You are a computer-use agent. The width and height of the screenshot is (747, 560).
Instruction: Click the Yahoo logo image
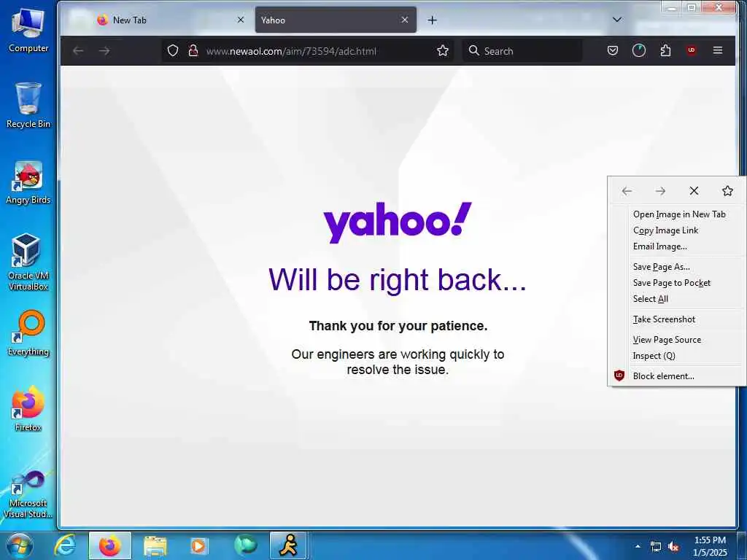pos(398,222)
